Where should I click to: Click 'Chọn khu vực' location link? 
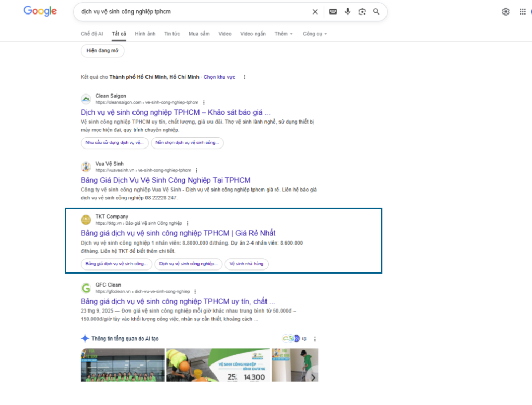[219, 77]
